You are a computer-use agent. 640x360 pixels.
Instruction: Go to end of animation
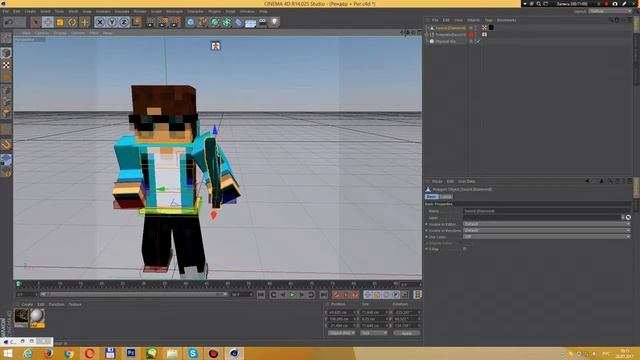click(324, 295)
